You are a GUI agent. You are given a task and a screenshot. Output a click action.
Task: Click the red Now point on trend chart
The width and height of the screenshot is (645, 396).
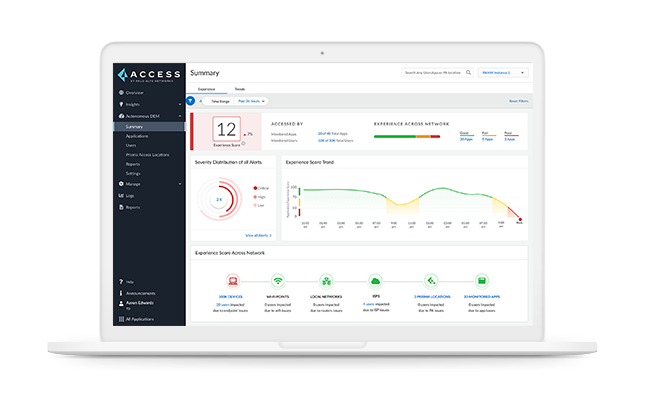point(520,219)
